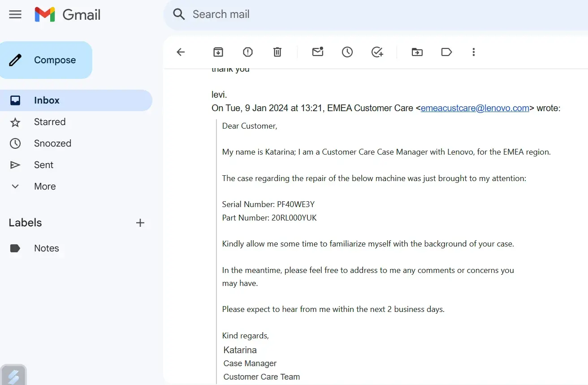
Task: Add this email to Tasks
Action: 377,52
